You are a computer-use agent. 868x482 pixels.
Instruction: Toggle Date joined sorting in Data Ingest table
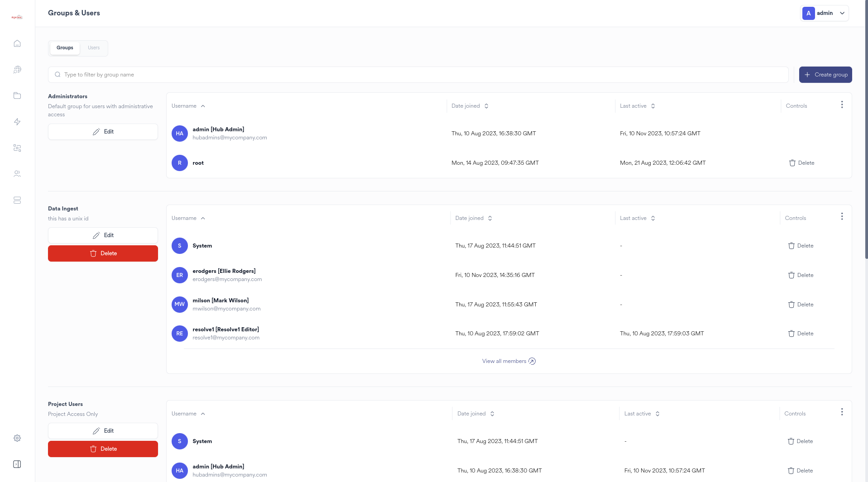coord(489,218)
